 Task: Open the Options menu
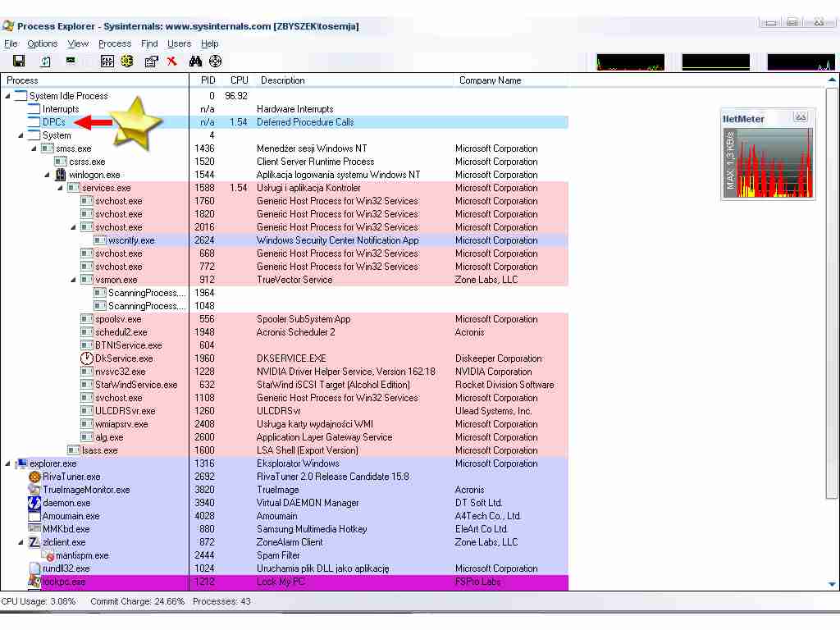(43, 43)
